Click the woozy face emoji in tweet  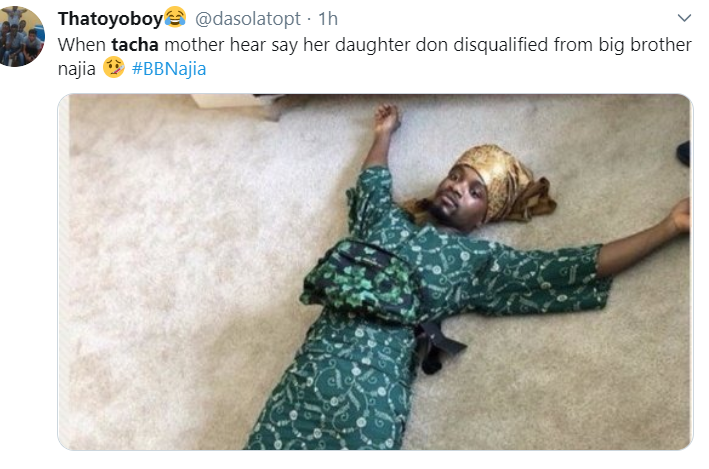coord(113,68)
